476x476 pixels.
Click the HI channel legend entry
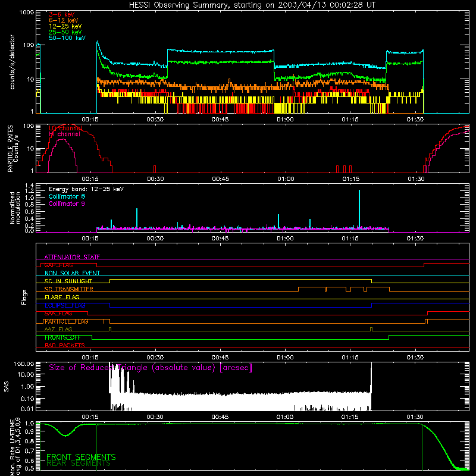(64, 134)
